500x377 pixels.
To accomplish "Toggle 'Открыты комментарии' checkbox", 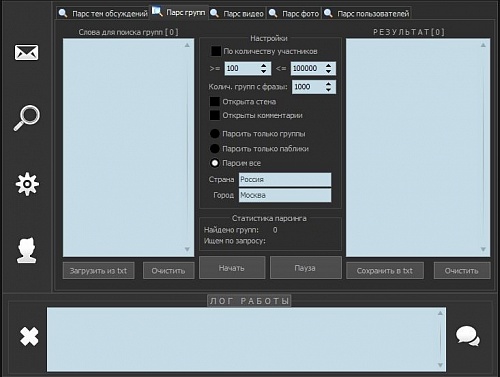I will click(215, 115).
